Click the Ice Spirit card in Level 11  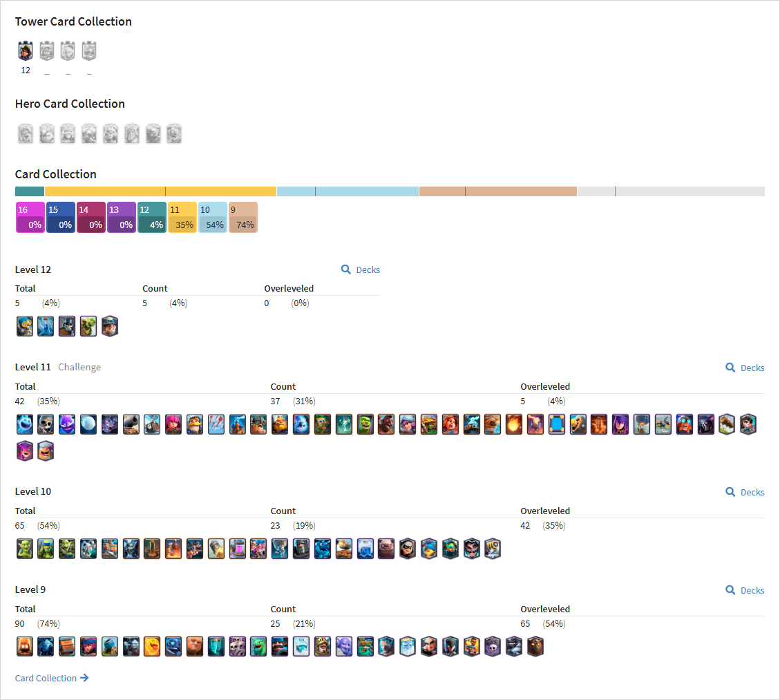coord(24,424)
